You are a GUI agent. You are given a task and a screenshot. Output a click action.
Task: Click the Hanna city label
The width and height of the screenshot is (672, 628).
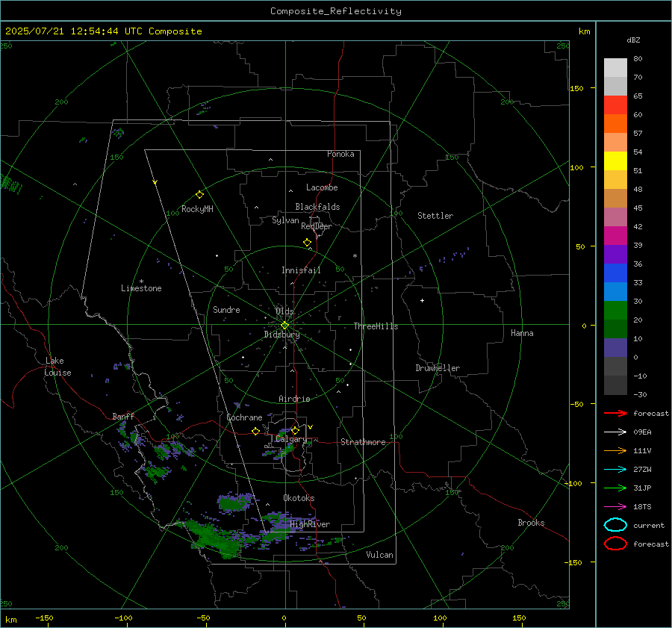tap(522, 333)
